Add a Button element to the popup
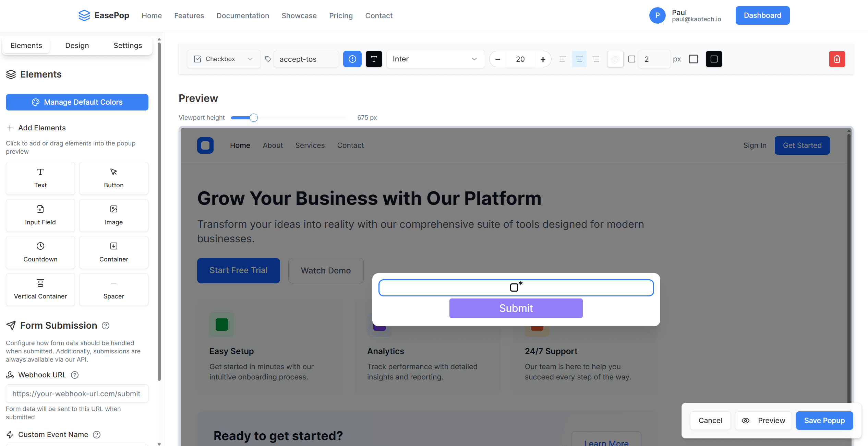The height and width of the screenshot is (446, 868). tap(113, 178)
